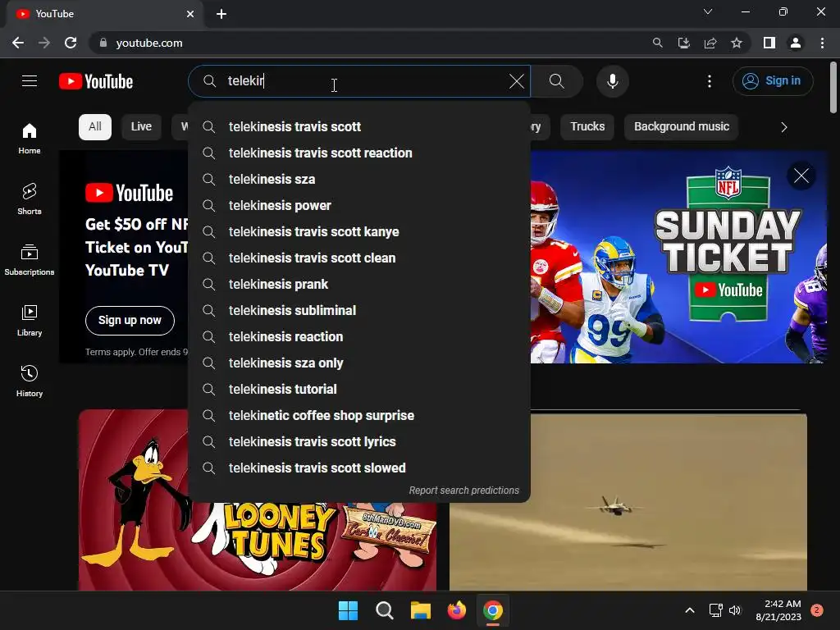This screenshot has width=840, height=630.
Task: Open the fighter jet video thumbnail
Action: pos(628,502)
